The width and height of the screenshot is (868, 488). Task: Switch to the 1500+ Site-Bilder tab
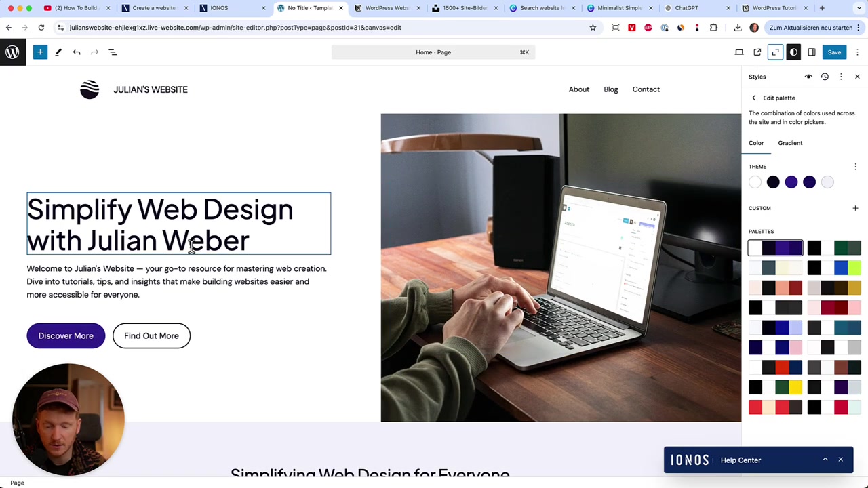point(465,8)
